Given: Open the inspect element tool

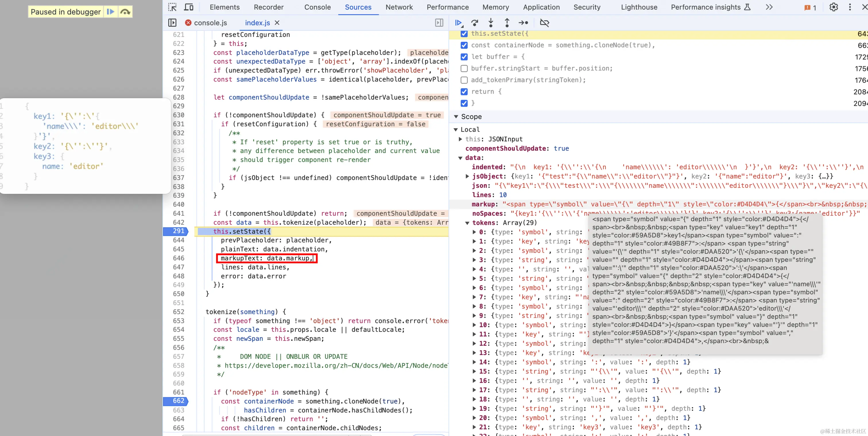Looking at the screenshot, I should pyautogui.click(x=173, y=7).
